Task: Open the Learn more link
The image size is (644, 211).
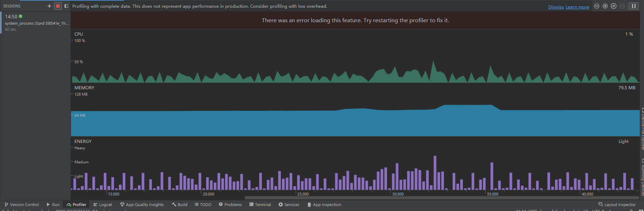Action: coord(577,7)
